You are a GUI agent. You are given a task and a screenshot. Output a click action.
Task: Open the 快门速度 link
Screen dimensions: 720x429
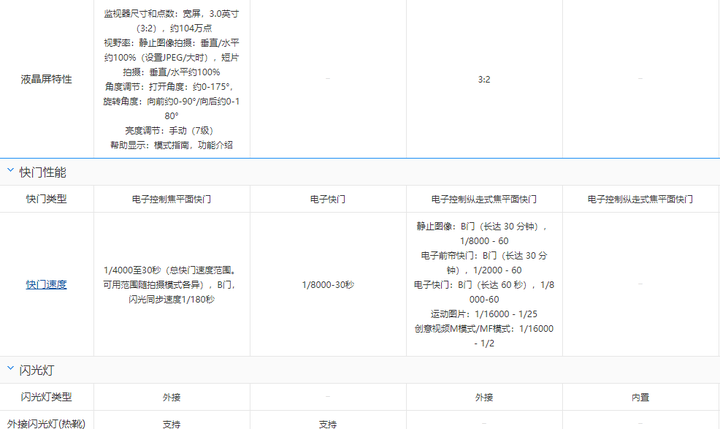pos(46,285)
